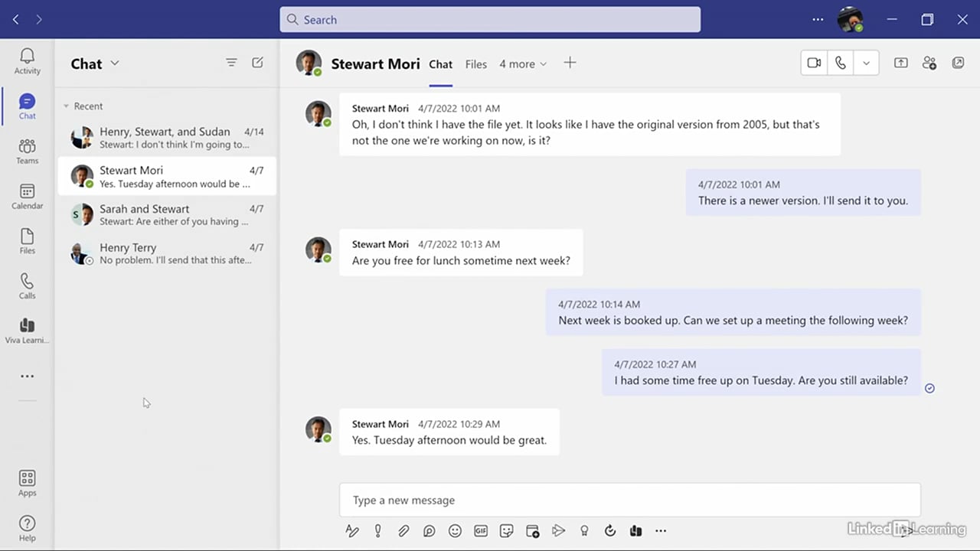Switch to the Chat tab
This screenshot has height=551, width=980.
point(440,64)
